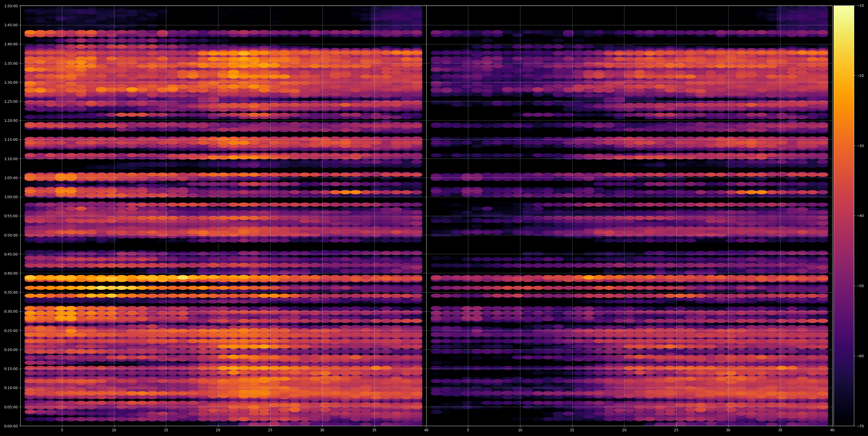Select the −20 colorbar tick label

point(860,76)
